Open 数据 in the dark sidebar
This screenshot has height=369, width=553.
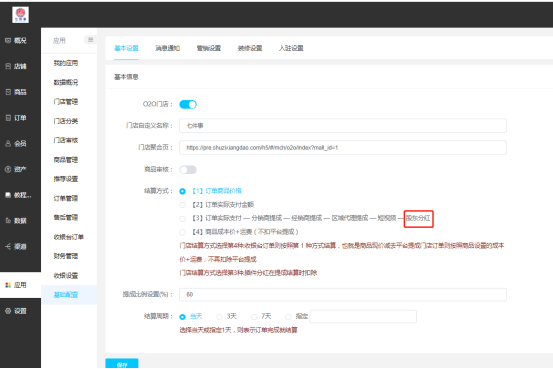pos(16,221)
